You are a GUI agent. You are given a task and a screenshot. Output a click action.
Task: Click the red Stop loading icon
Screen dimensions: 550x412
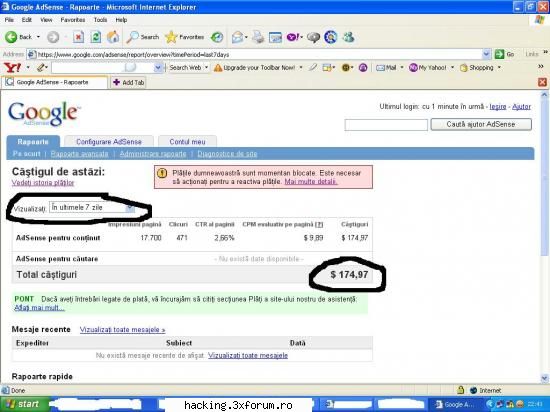(78, 37)
